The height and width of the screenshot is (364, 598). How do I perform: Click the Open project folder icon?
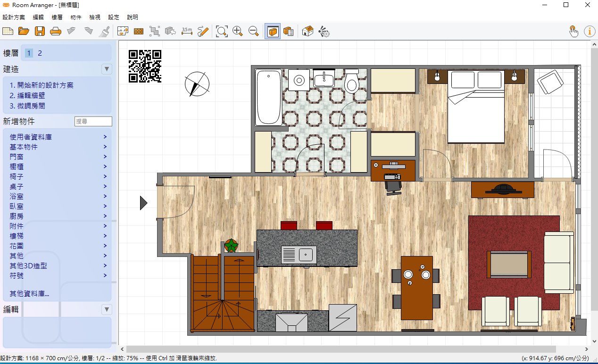point(24,32)
